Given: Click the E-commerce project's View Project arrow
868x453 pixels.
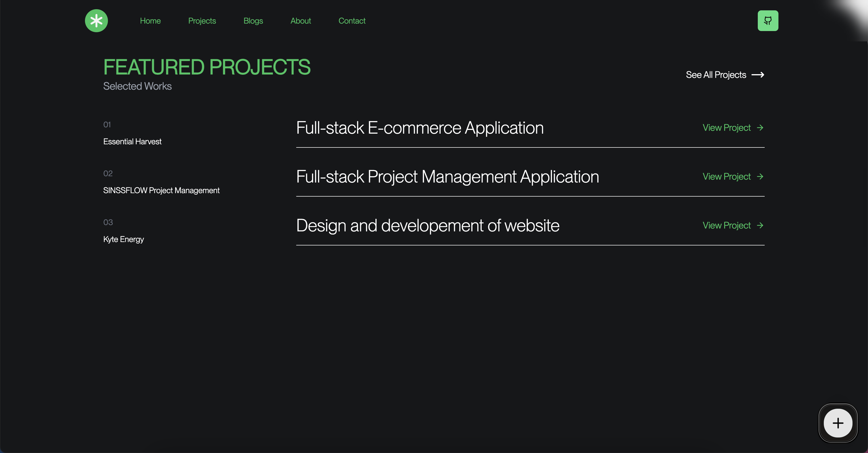Looking at the screenshot, I should 760,128.
